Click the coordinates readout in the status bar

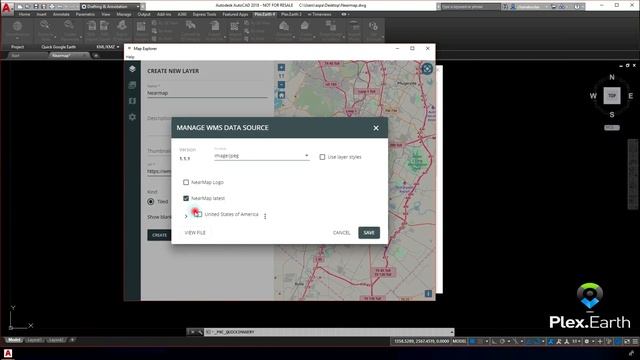[421, 341]
